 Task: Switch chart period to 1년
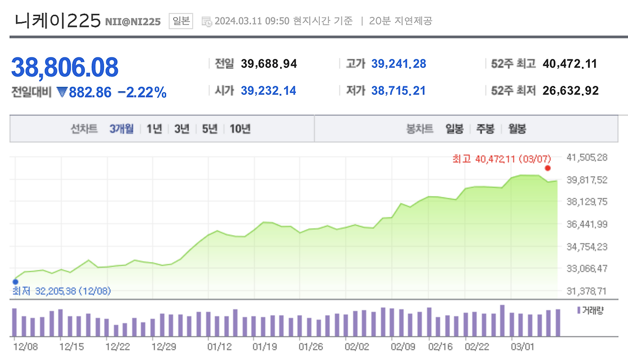pos(155,129)
